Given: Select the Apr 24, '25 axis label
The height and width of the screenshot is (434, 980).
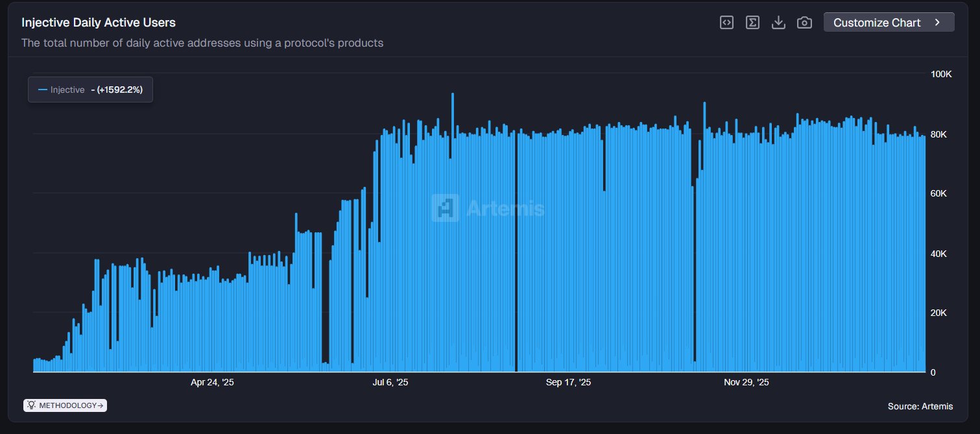Looking at the screenshot, I should [x=212, y=383].
